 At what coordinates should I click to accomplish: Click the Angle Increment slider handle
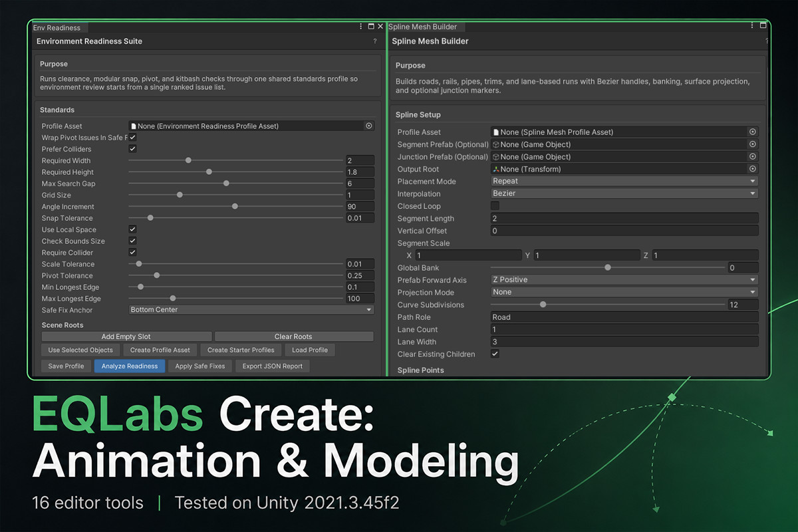[x=235, y=206]
